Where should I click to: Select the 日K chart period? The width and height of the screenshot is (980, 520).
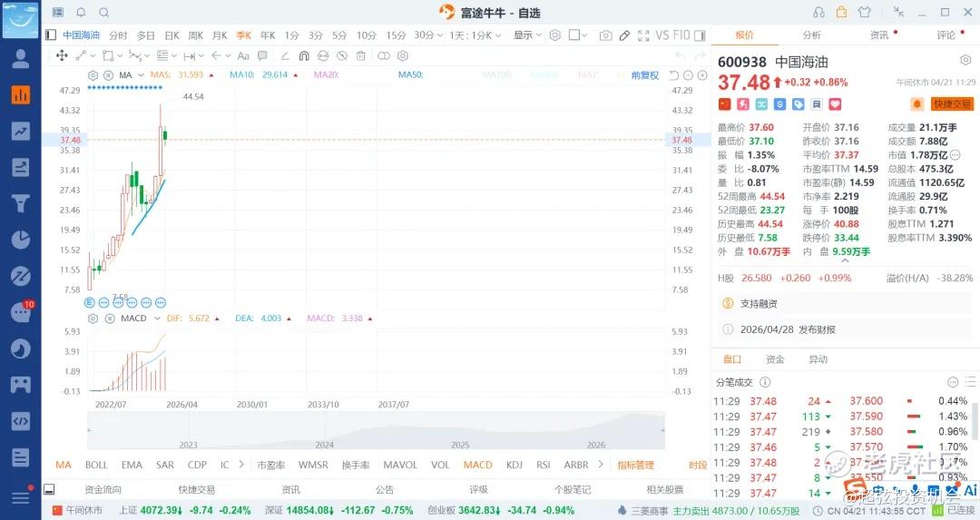coord(171,35)
